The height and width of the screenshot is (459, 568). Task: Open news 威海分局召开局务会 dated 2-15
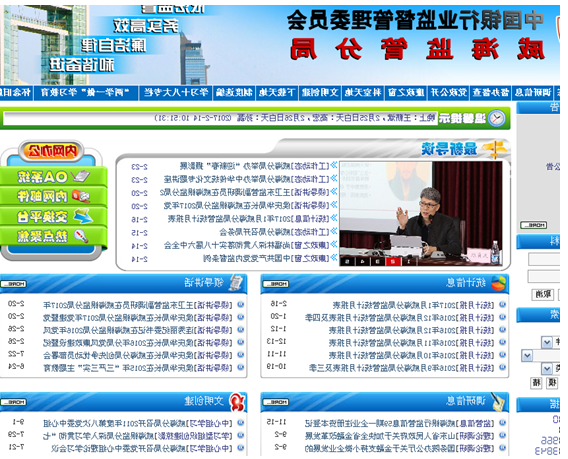click(x=274, y=232)
